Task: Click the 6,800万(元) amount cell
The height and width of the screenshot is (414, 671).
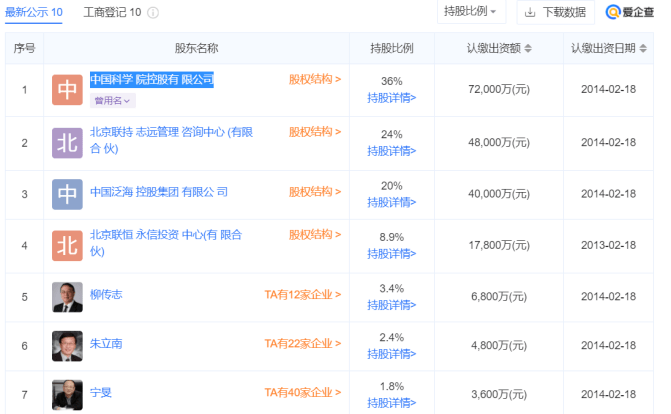Action: pos(499,297)
